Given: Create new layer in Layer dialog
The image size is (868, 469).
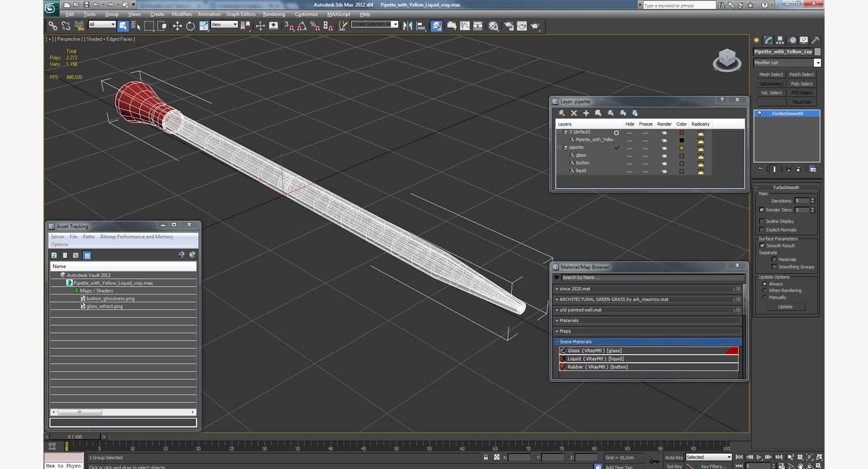Looking at the screenshot, I should [562, 113].
